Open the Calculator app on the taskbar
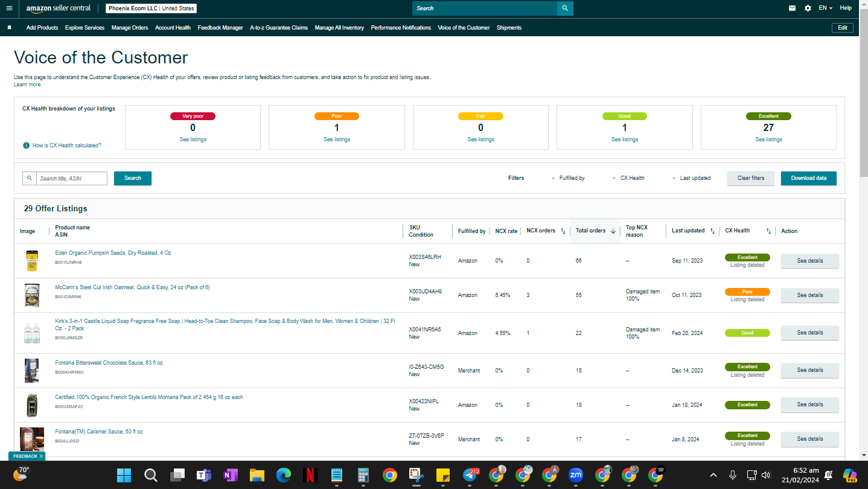This screenshot has height=489, width=868. [363, 475]
